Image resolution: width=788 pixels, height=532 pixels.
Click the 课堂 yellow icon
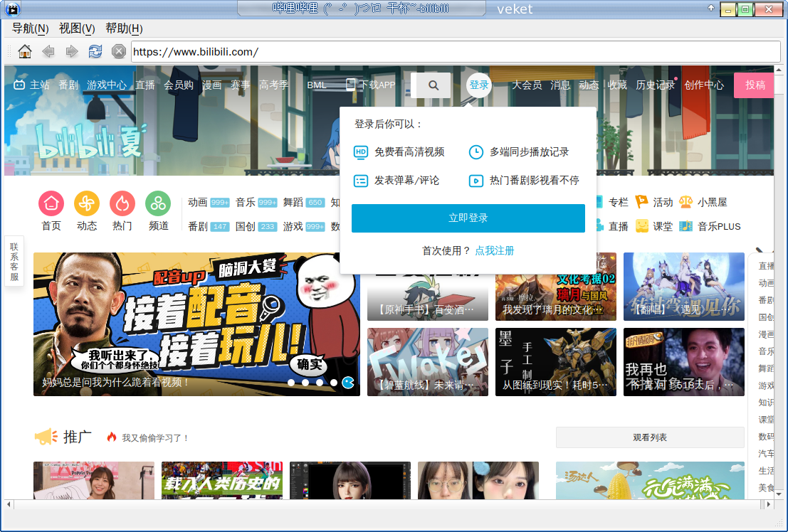tap(642, 226)
